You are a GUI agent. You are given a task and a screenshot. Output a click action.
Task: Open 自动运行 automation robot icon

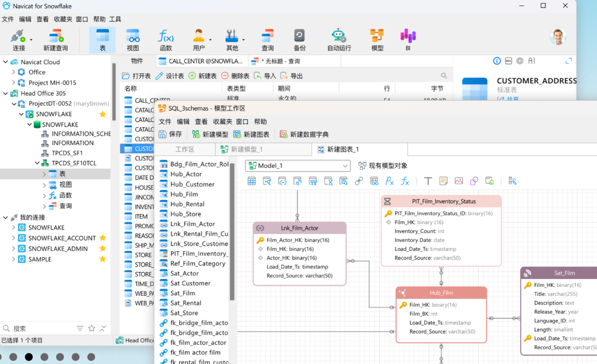(339, 40)
